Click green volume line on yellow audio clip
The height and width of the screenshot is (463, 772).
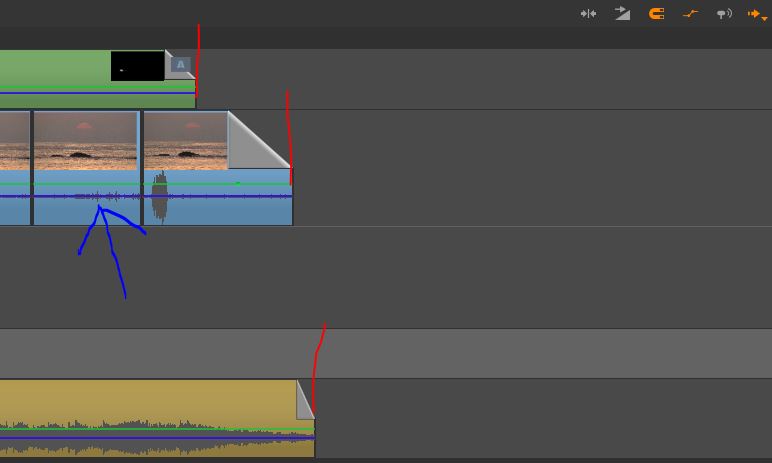(x=157, y=429)
